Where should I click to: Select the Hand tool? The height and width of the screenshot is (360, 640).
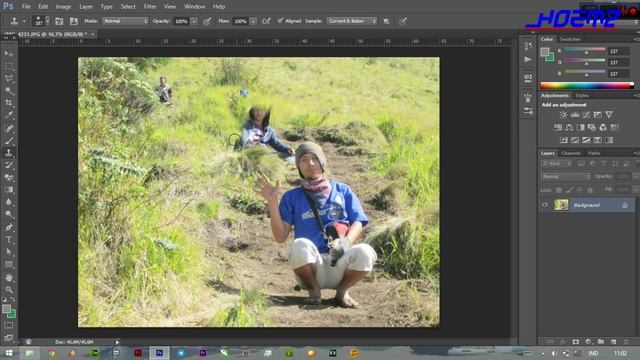coord(9,278)
